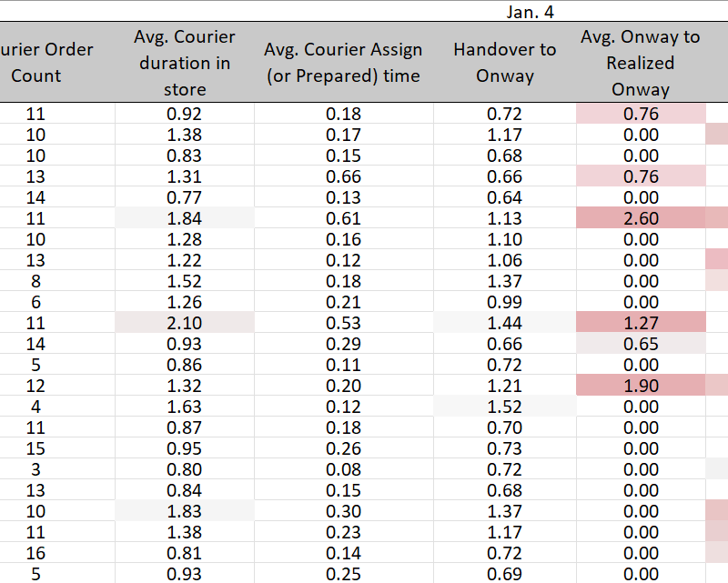Select the cell with value 2.10
The width and height of the screenshot is (728, 583).
click(x=185, y=323)
